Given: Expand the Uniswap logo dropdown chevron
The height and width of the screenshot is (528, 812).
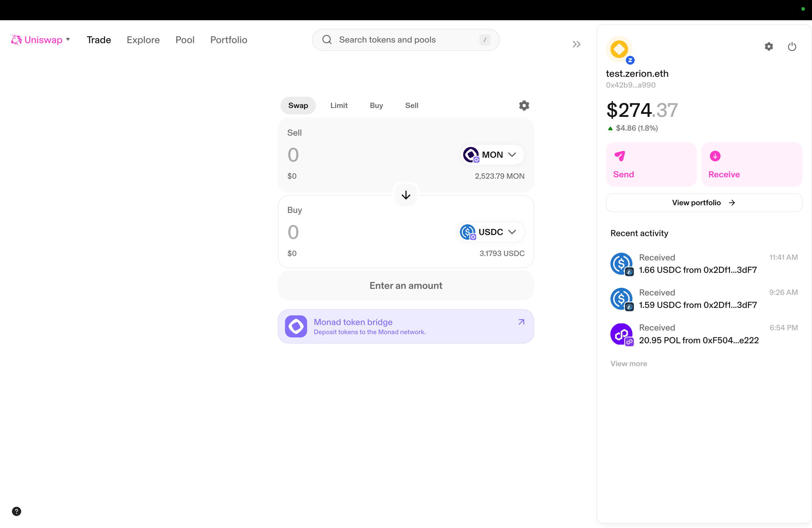Looking at the screenshot, I should [68, 39].
